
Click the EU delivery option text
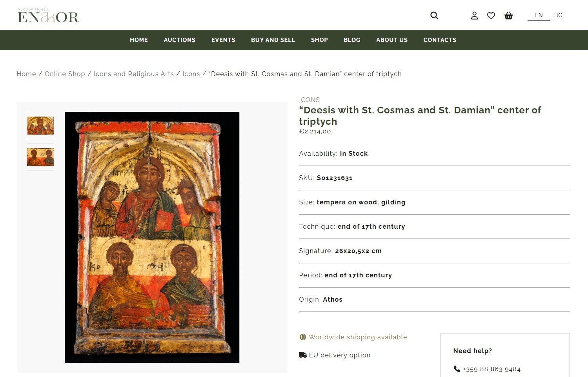pyautogui.click(x=340, y=355)
